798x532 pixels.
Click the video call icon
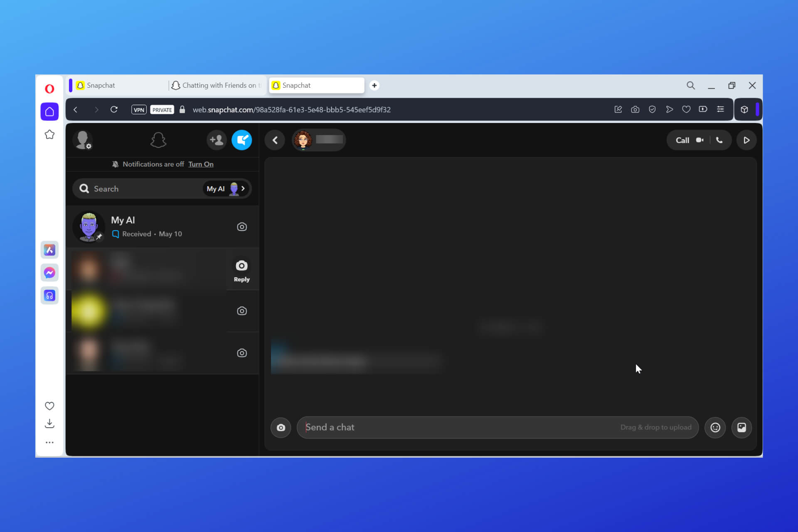[699, 140]
